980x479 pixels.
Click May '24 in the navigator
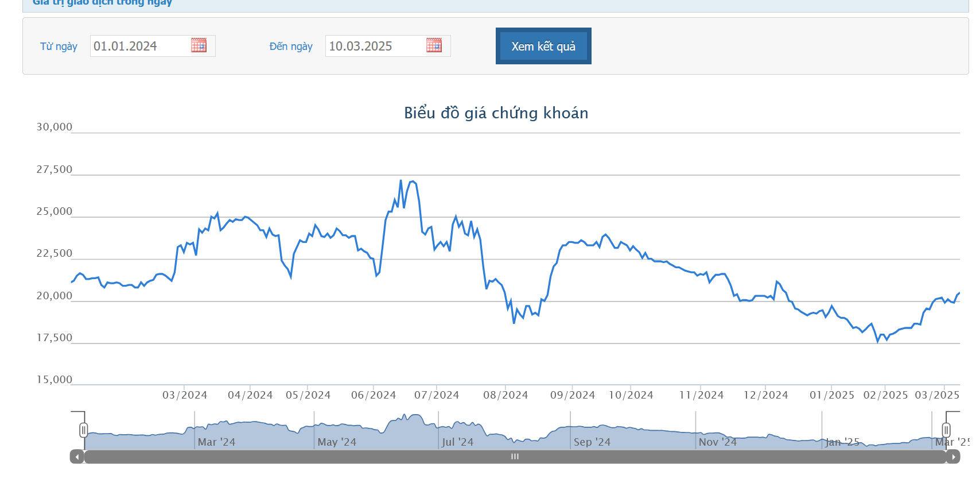click(337, 442)
